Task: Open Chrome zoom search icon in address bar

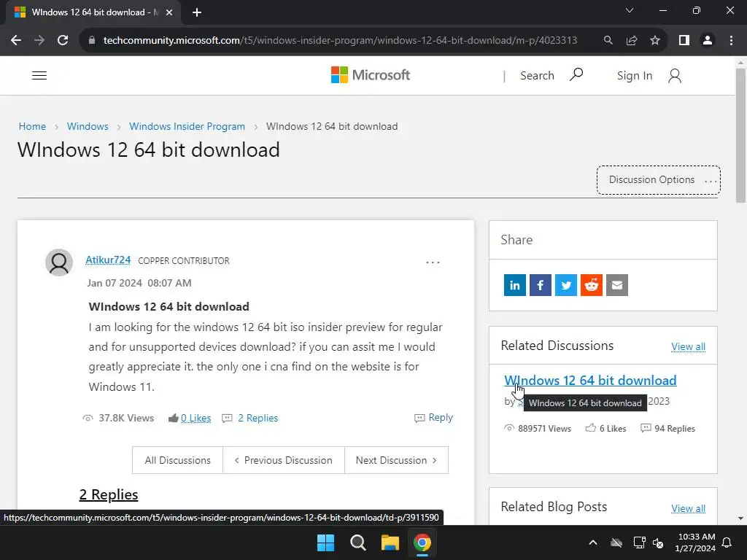Action: point(608,40)
